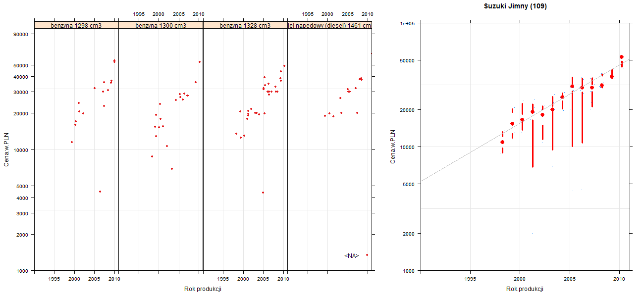The image size is (644, 297).
Task: Select the diesel 1461 cm panel header
Action: [x=330, y=25]
